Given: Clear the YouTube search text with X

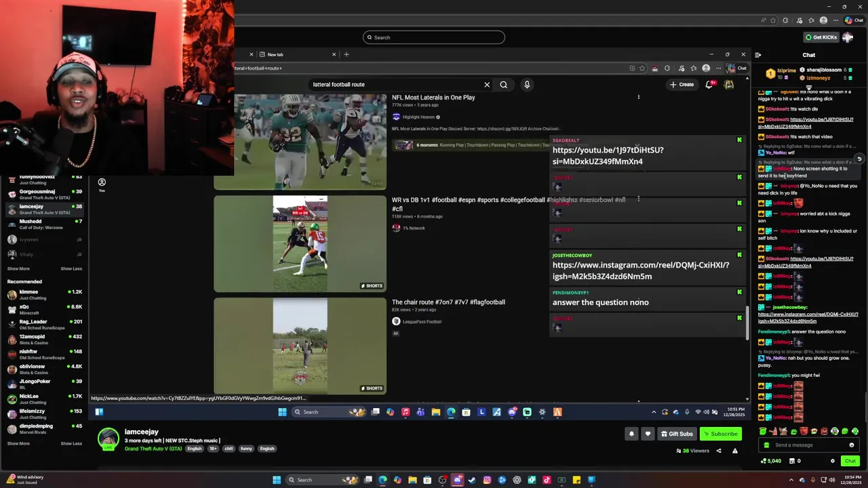Looking at the screenshot, I should pyautogui.click(x=487, y=85).
